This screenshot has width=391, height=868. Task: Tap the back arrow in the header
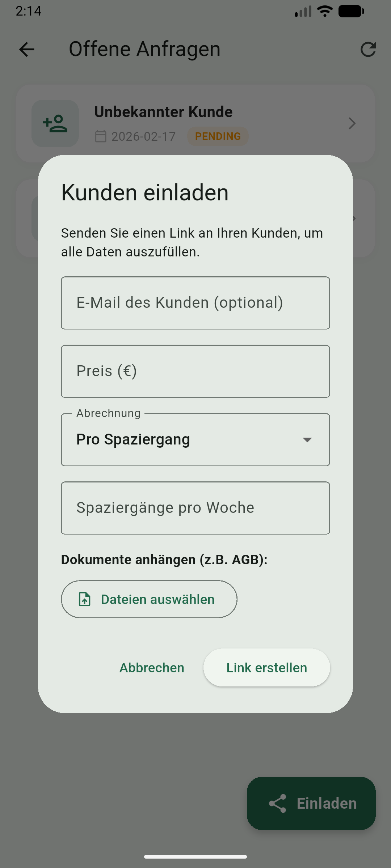pos(26,50)
